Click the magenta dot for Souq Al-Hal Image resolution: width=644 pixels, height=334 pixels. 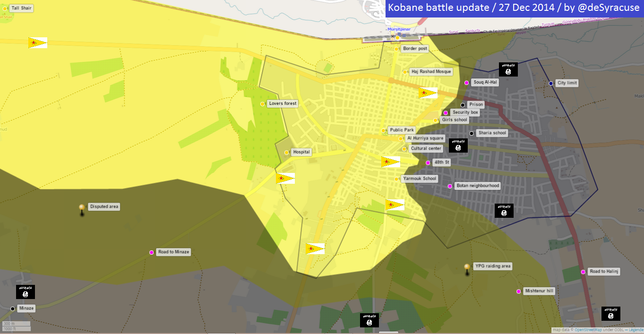(x=466, y=83)
